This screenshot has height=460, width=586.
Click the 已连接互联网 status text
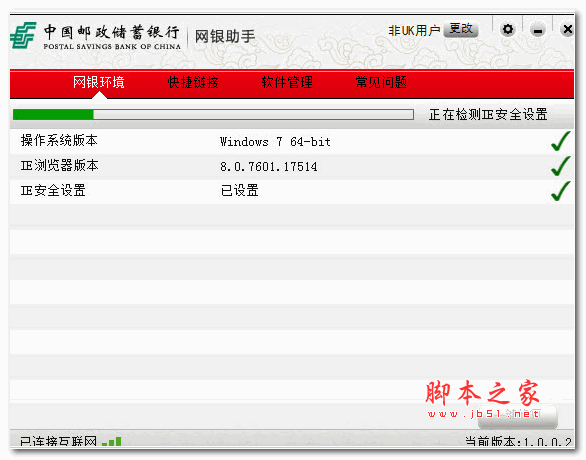click(x=58, y=441)
